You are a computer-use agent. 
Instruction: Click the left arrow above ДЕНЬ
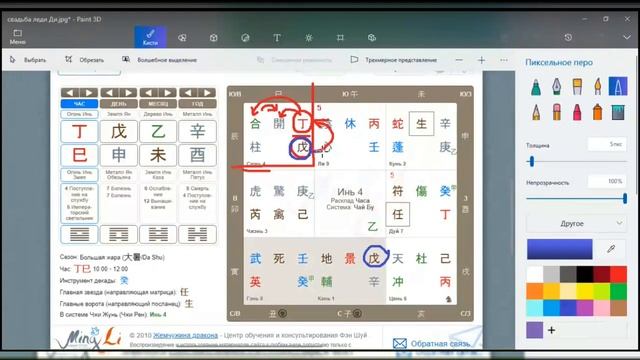pyautogui.click(x=109, y=93)
